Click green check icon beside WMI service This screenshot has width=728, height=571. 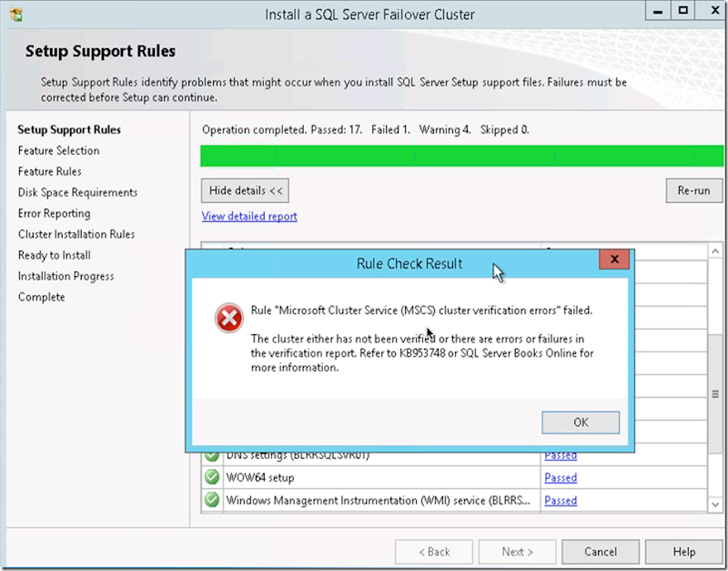point(212,500)
